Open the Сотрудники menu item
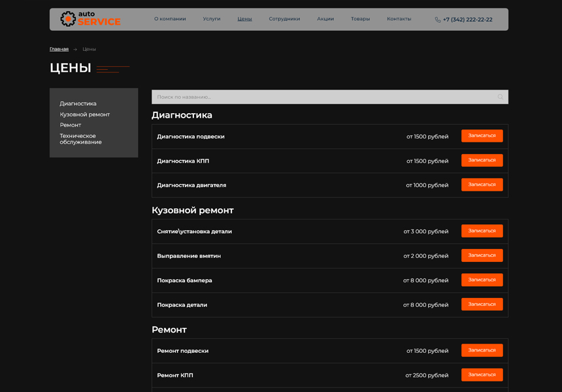This screenshot has width=562, height=392. pos(284,19)
